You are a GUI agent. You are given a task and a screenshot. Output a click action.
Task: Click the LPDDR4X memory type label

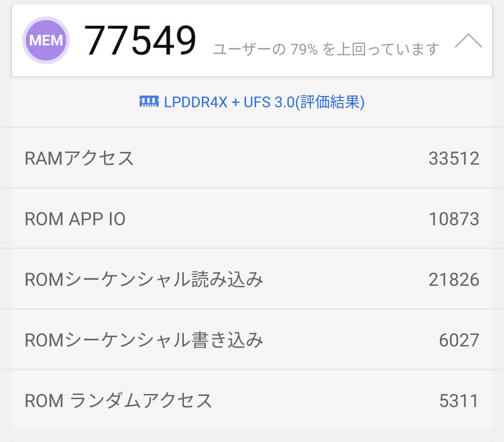click(x=196, y=102)
